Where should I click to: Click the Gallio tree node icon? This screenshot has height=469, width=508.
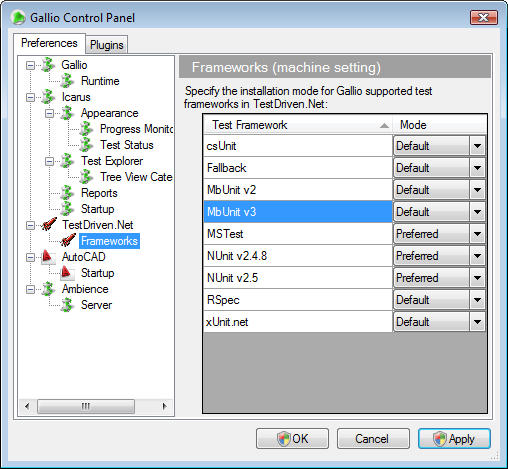(x=48, y=65)
